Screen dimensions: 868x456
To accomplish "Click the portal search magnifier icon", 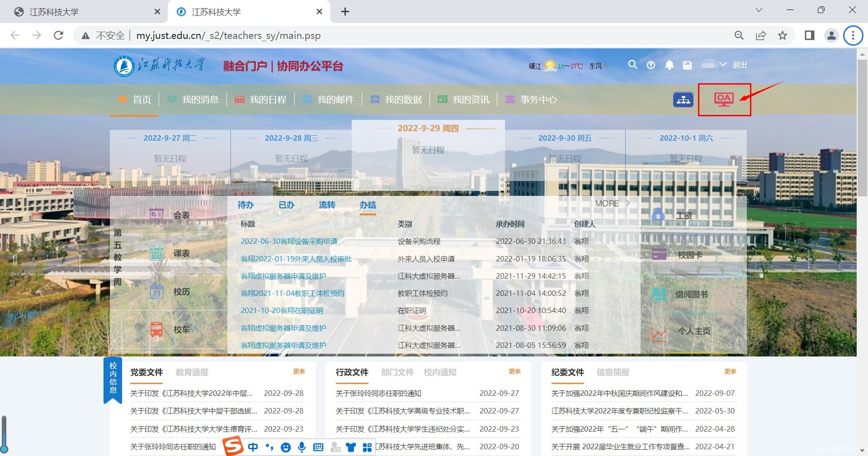I will point(632,65).
